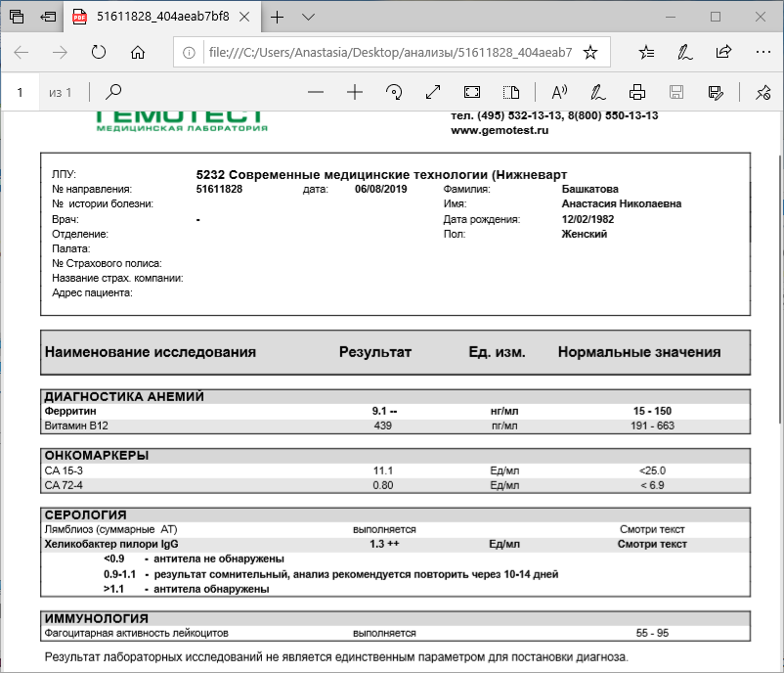Open the Add notes pen tool
This screenshot has height=673, width=784.
click(x=597, y=92)
